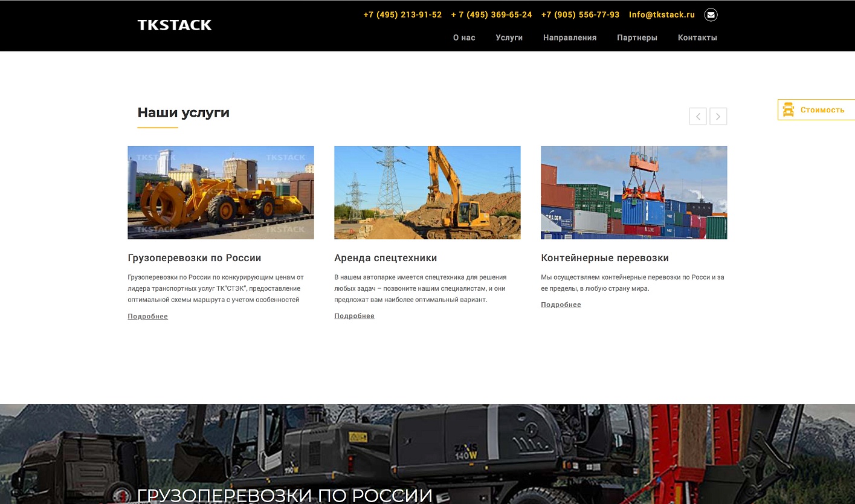Call +7 (905) 556-77-93 phone link
The width and height of the screenshot is (855, 504).
[x=579, y=15]
